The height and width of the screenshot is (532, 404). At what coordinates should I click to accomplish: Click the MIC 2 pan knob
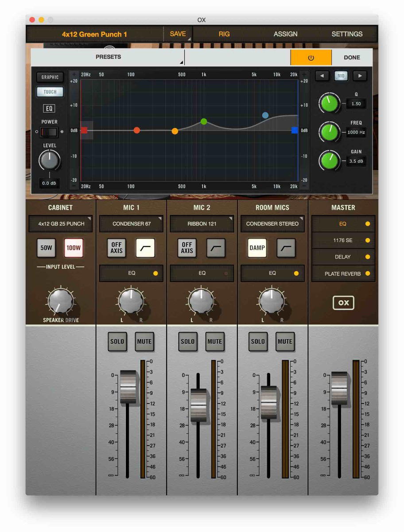click(202, 301)
